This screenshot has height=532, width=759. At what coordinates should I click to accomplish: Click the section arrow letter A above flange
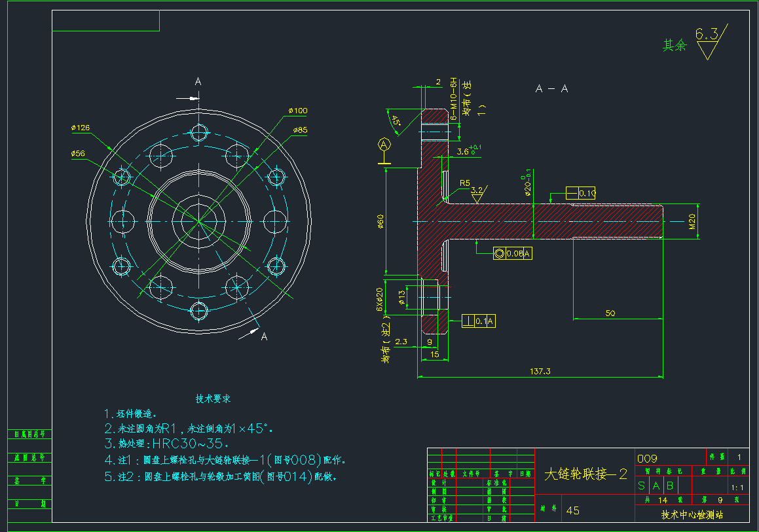(198, 81)
